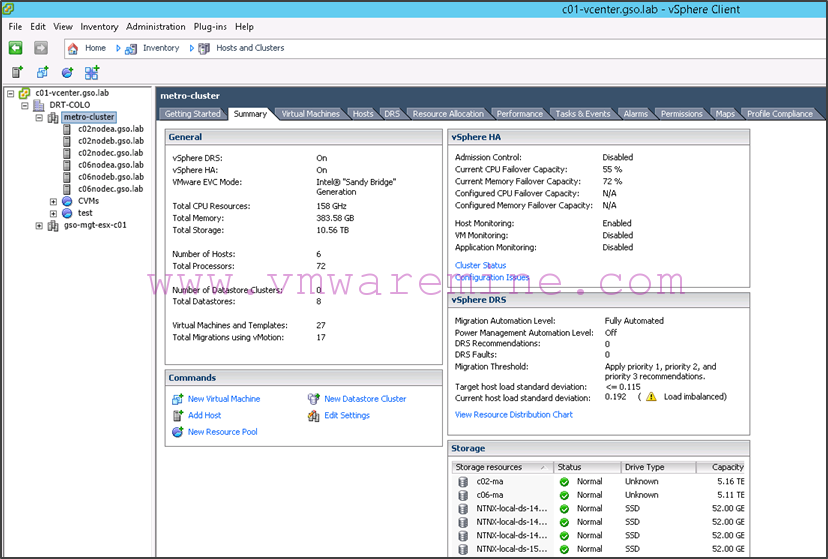Open the Tasks & Events tab
Image resolution: width=828 pixels, height=559 pixels.
tap(582, 113)
